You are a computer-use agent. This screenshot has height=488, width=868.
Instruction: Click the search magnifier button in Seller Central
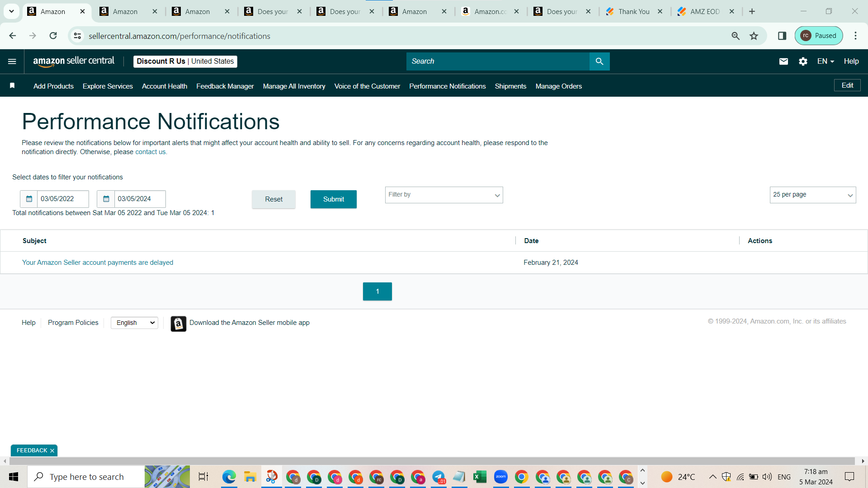599,61
